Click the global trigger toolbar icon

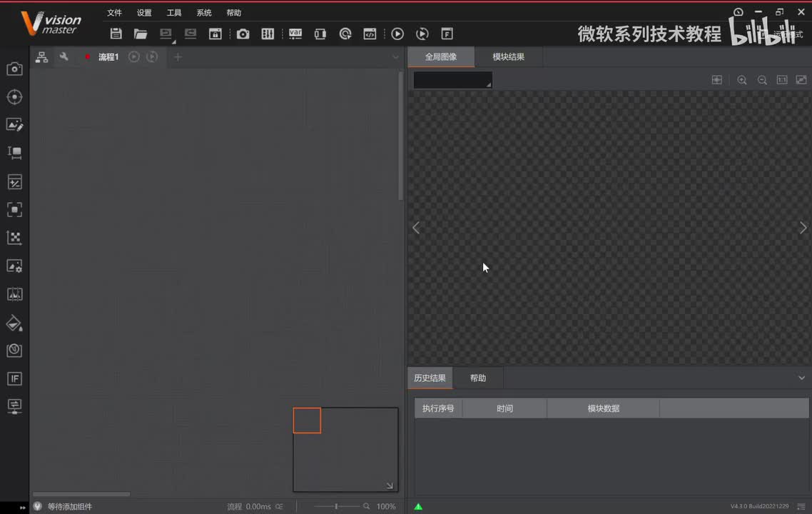click(345, 34)
